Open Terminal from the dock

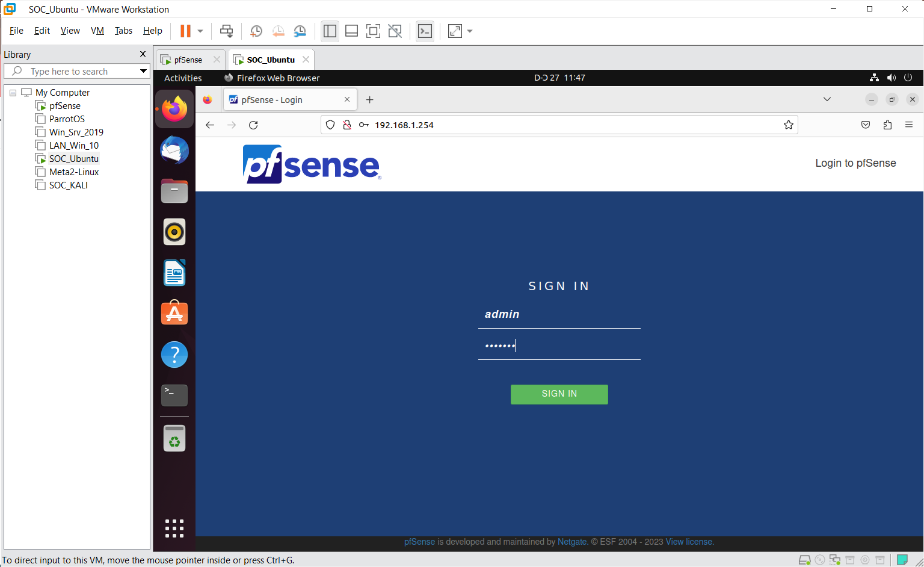(174, 395)
